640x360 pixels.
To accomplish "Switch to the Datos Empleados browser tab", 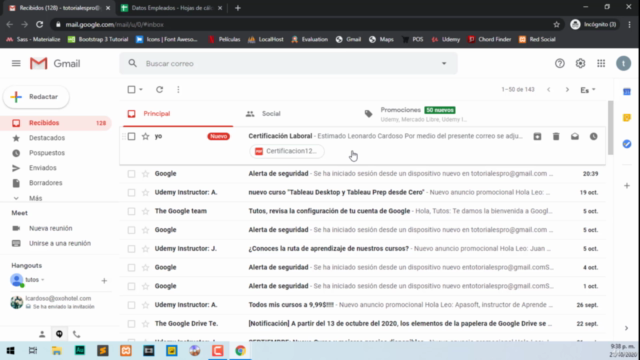I will (x=171, y=8).
